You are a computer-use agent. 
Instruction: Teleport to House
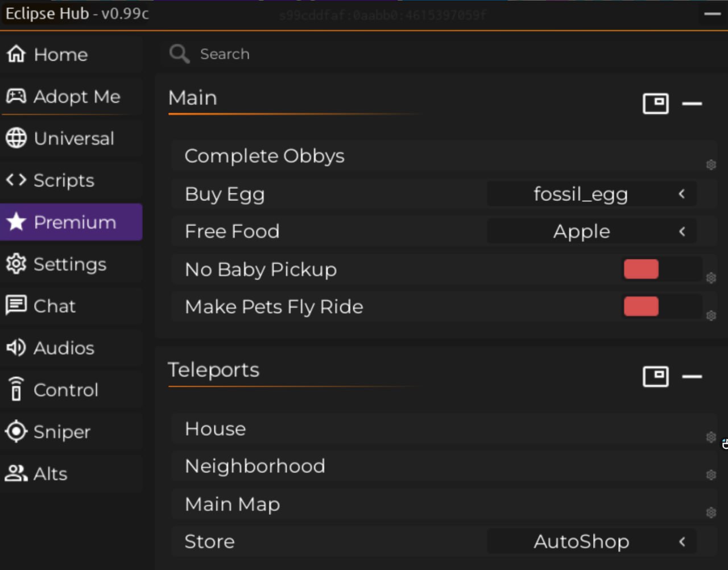[444, 429]
